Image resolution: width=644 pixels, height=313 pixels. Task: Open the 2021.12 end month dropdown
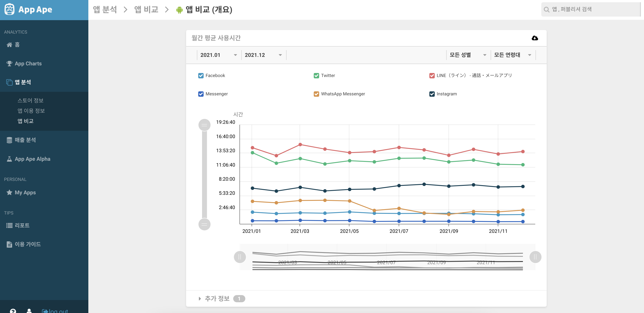pos(263,55)
